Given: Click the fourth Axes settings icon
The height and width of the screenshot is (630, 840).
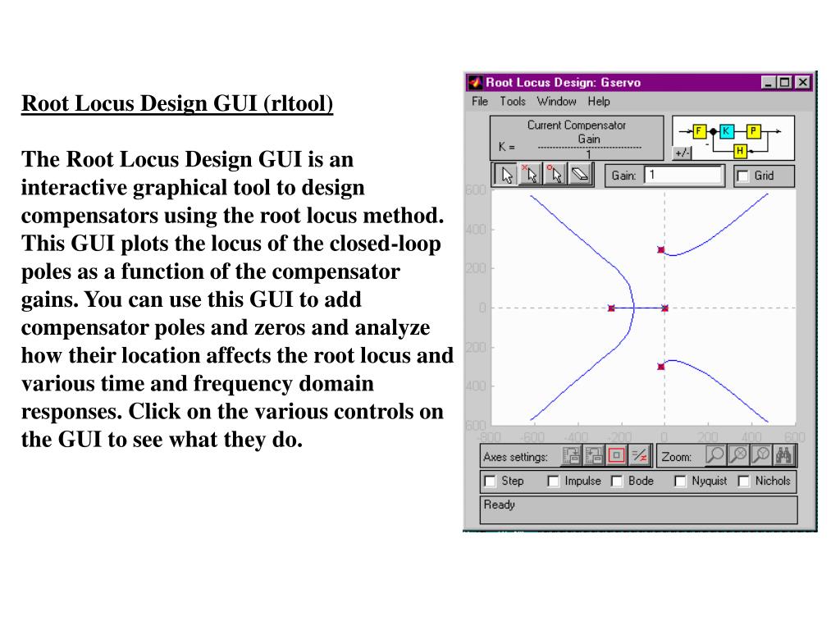Looking at the screenshot, I should click(x=639, y=456).
